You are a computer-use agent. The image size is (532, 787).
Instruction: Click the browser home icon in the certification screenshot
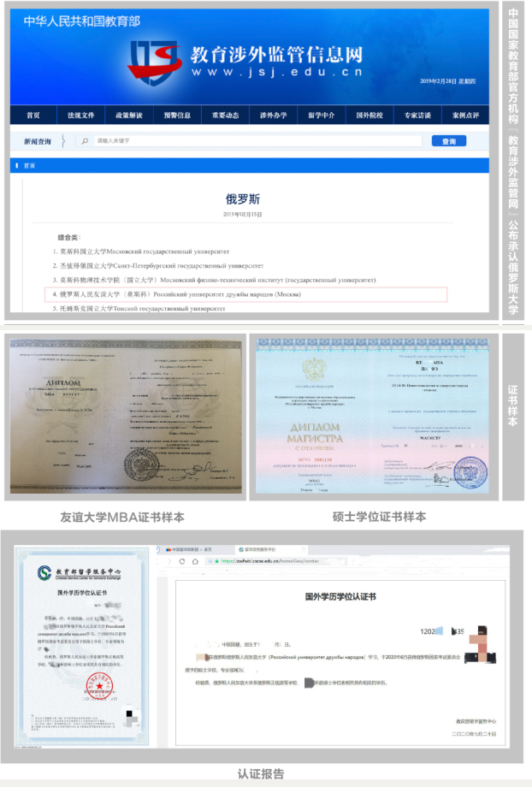195,561
